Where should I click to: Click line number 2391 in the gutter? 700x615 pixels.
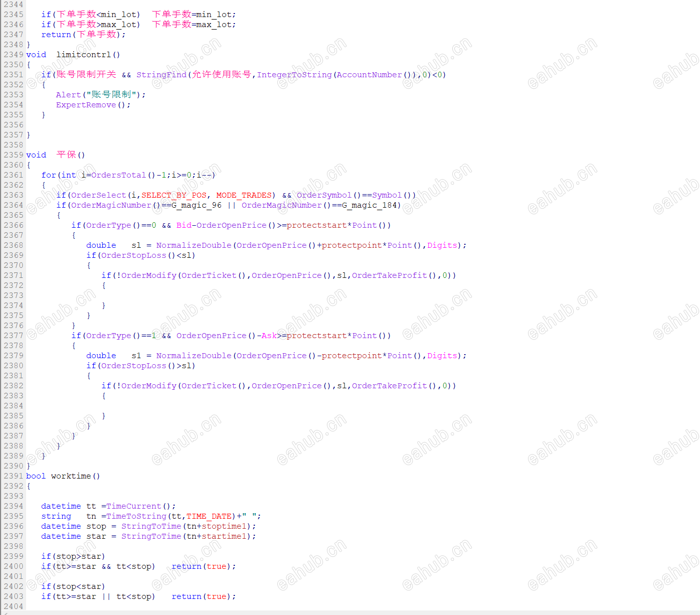click(x=14, y=476)
